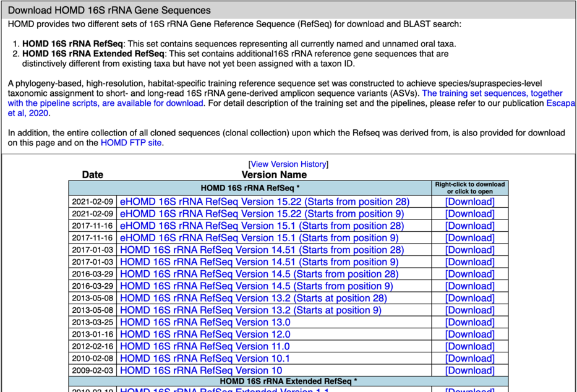Open HOMD RefSeq Version 14.51 position 28

coord(262,250)
